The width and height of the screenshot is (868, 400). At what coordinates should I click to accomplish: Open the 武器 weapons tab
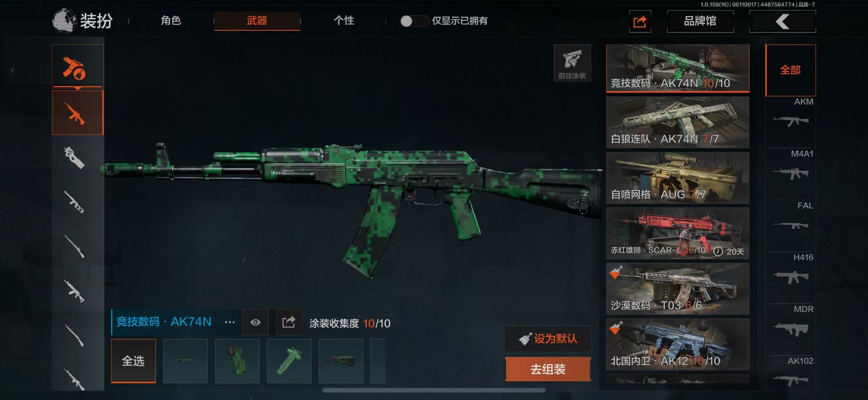point(257,21)
